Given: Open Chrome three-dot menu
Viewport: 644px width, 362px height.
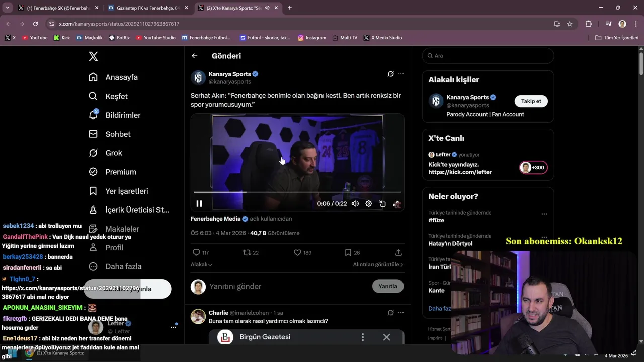Looking at the screenshot, I should pyautogui.click(x=636, y=24).
